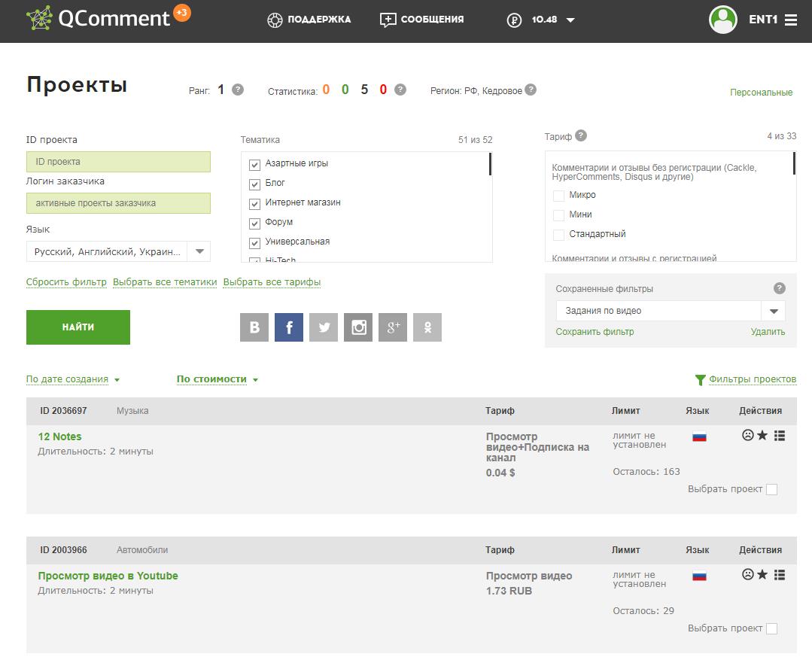Select the Odnoklassniki social filter icon

tap(427, 327)
